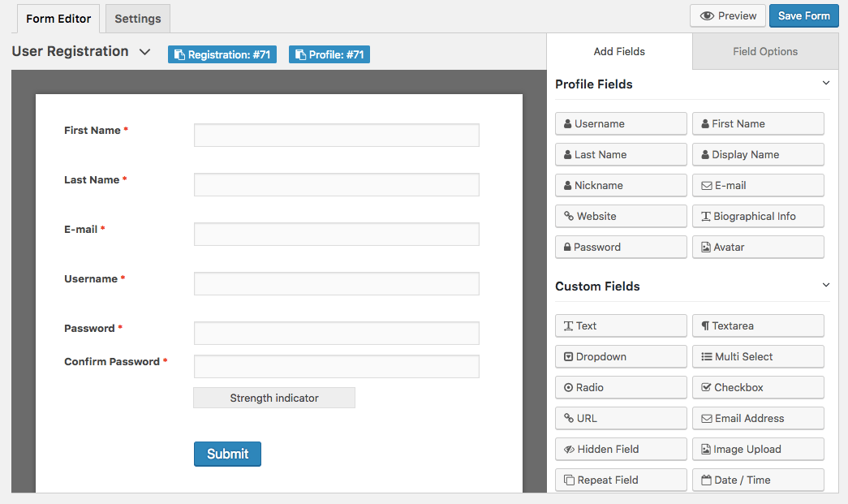Add the Avatar image field

click(757, 247)
